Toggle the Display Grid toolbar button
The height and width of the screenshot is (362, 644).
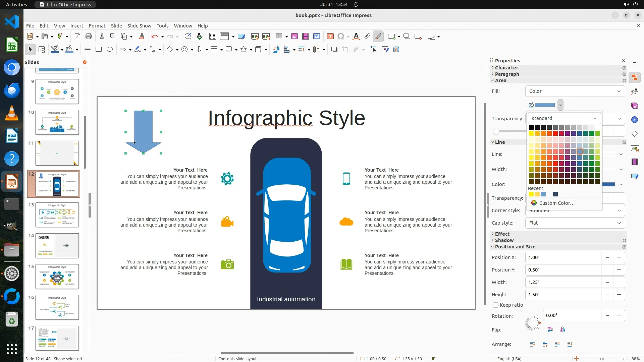[213, 37]
